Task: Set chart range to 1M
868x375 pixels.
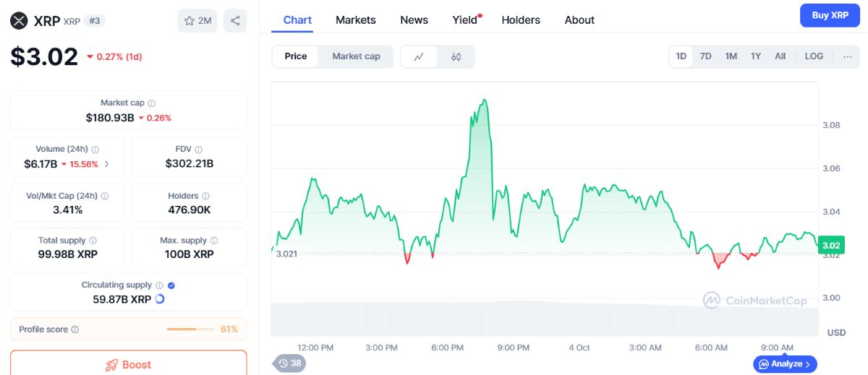Action: [x=731, y=56]
